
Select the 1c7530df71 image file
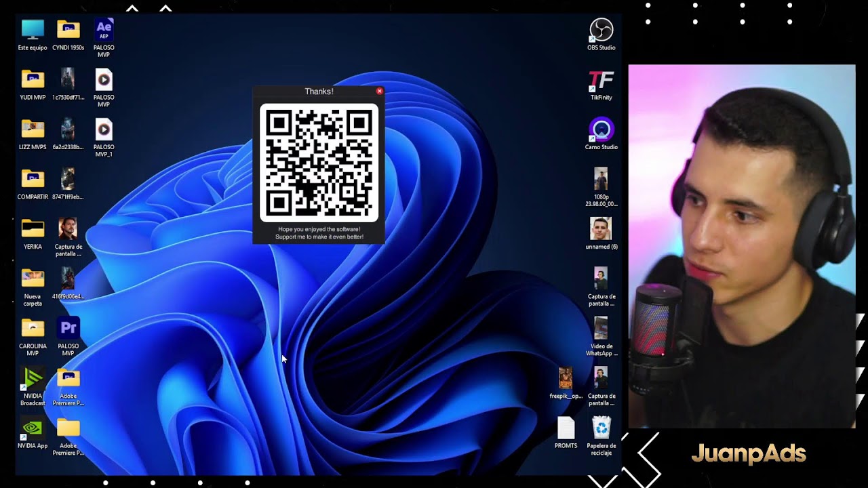pos(68,85)
